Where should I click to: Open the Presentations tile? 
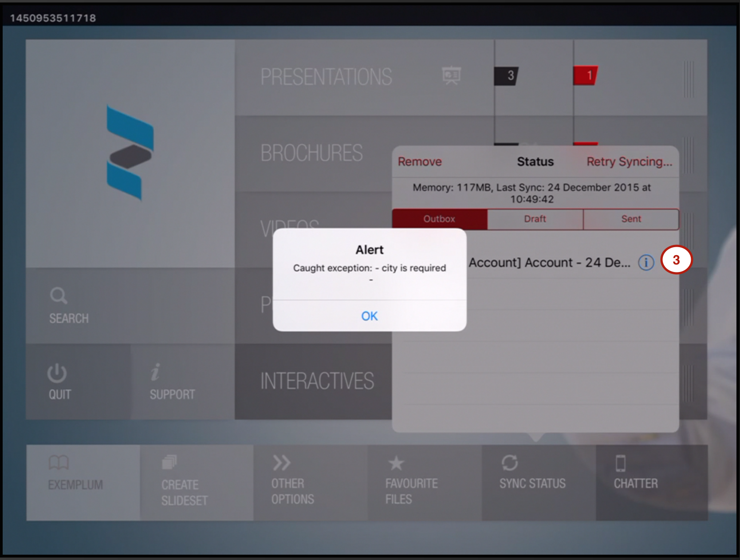coord(326,77)
